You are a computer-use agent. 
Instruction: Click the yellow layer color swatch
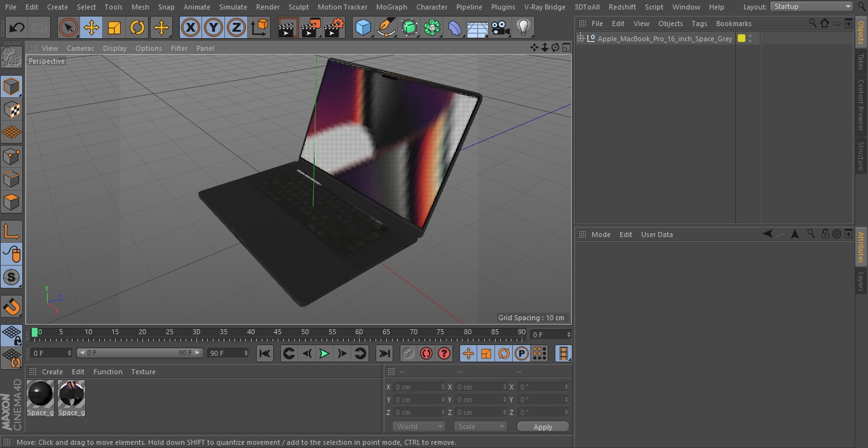point(742,39)
